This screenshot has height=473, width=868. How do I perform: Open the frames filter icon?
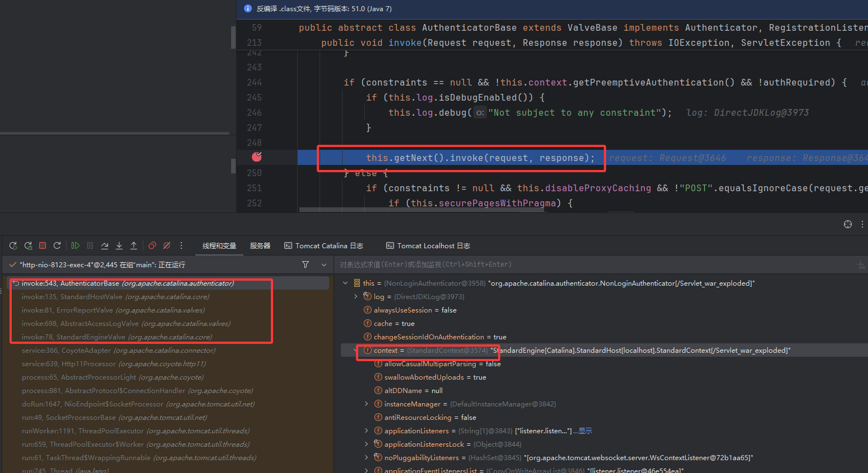[x=306, y=264]
